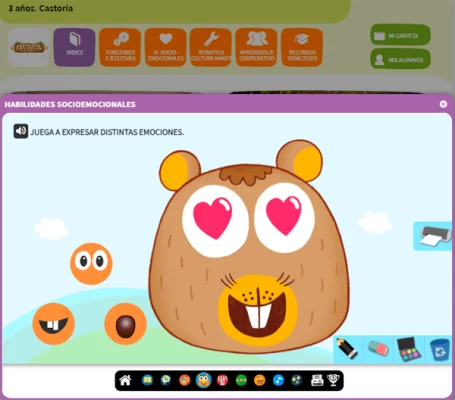Select the eraser tool
Screen dimensions: 455x400
(x=378, y=349)
